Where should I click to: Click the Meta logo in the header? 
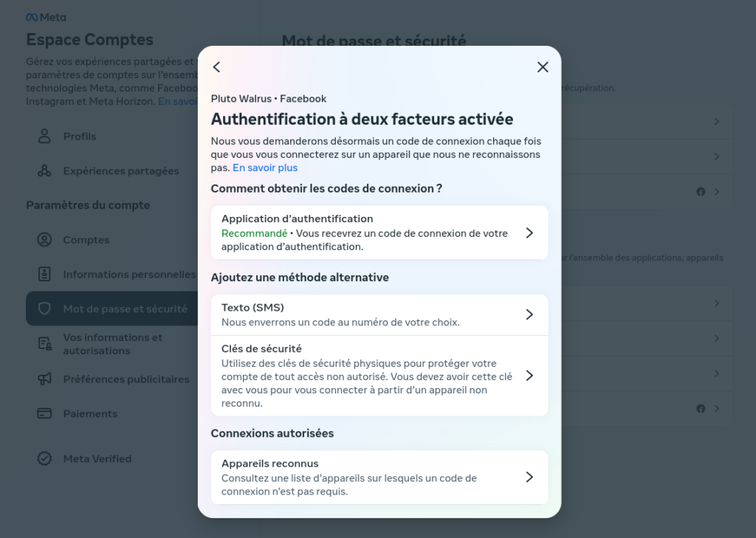point(46,18)
